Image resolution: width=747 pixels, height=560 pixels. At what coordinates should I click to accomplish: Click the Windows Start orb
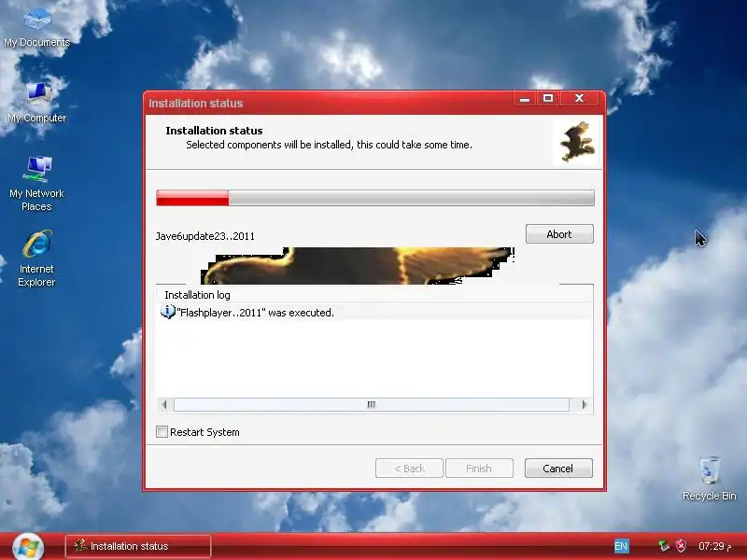pos(28,547)
